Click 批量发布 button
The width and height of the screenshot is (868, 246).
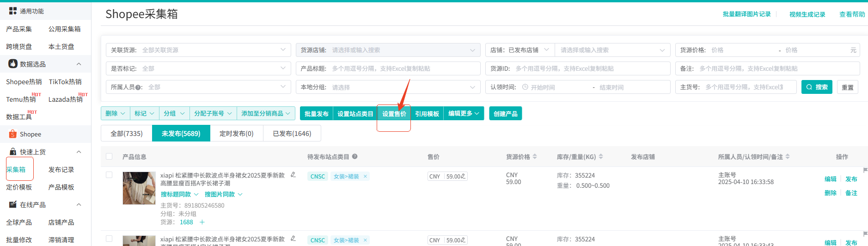[x=317, y=113]
